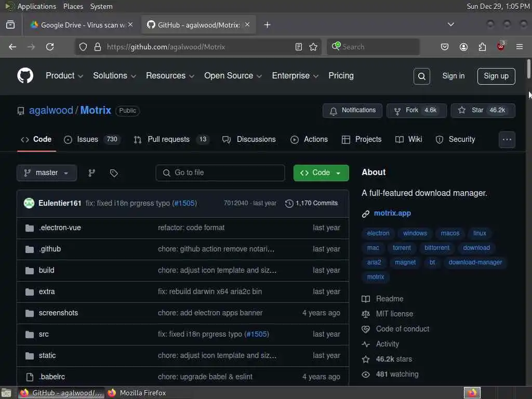This screenshot has width=532, height=399.
Task: Click the GitHub logo home icon
Action: 25,76
